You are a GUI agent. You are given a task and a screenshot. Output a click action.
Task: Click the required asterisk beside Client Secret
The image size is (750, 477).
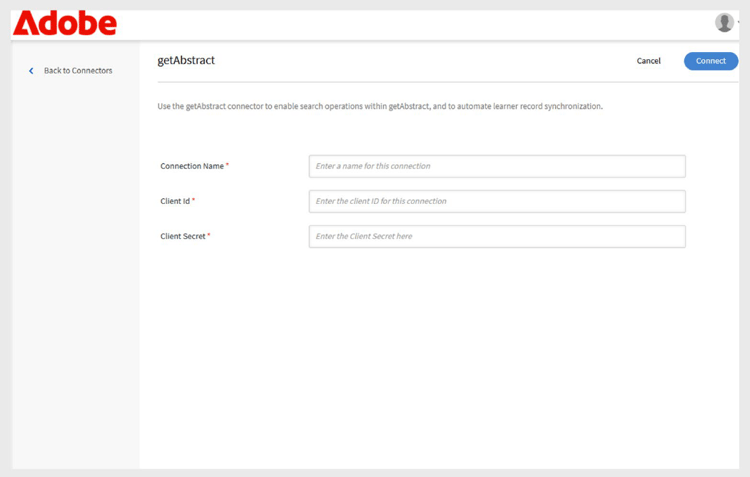(x=209, y=235)
